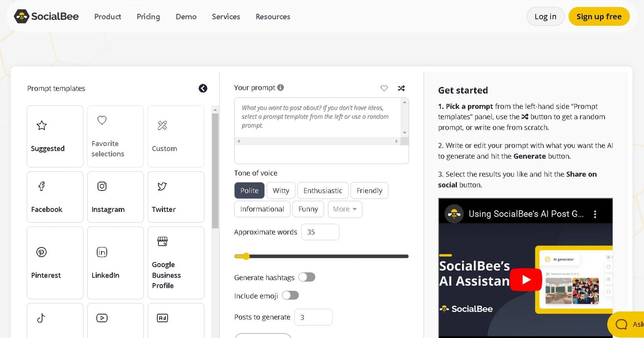The height and width of the screenshot is (338, 644).
Task: Select the Instagram template icon
Action: 102,186
